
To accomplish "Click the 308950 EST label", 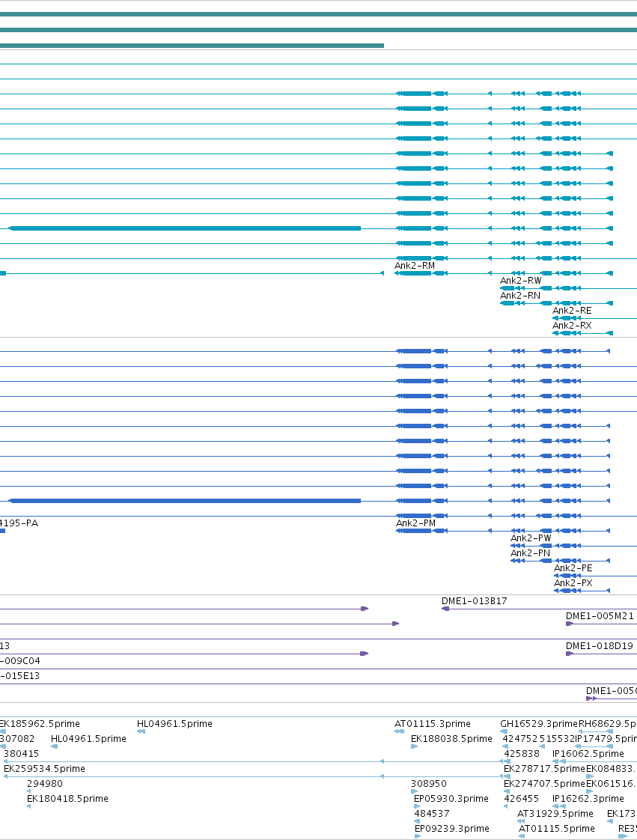I will pos(429,785).
